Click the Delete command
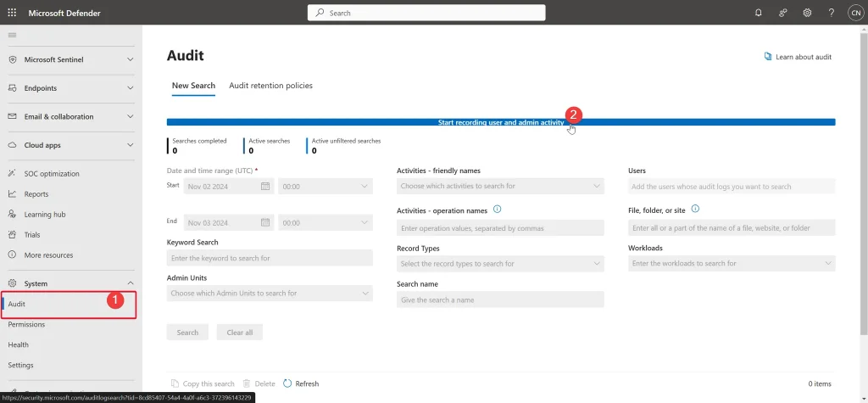This screenshot has width=868, height=403. (x=259, y=383)
